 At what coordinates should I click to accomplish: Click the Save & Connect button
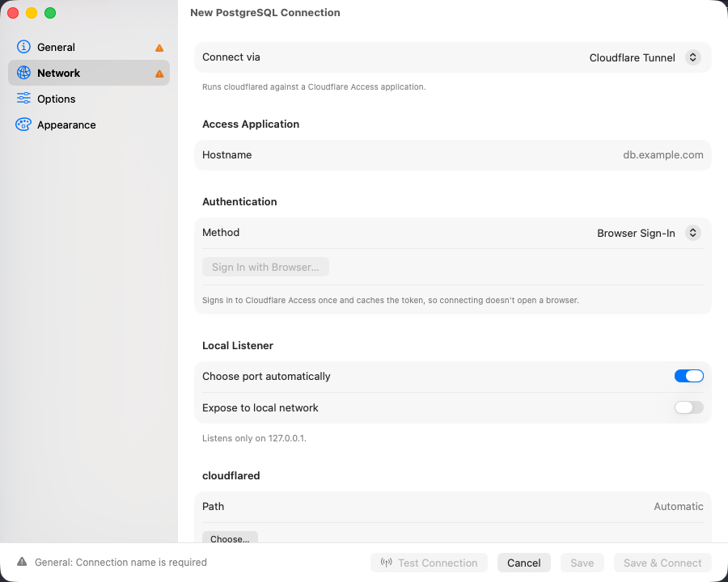point(662,563)
